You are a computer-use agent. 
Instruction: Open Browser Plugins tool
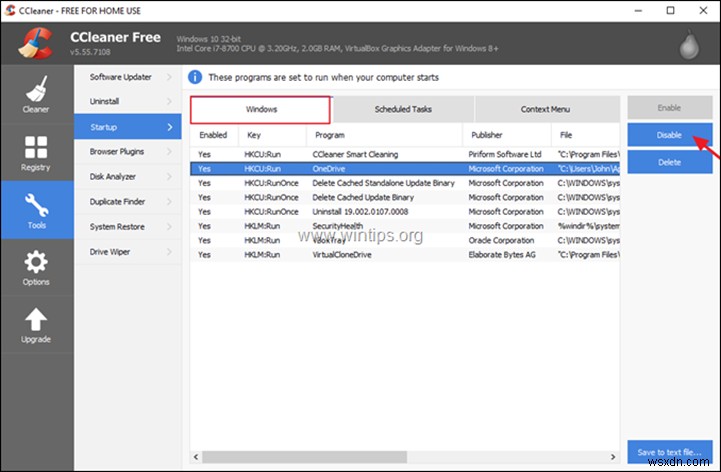click(x=128, y=151)
